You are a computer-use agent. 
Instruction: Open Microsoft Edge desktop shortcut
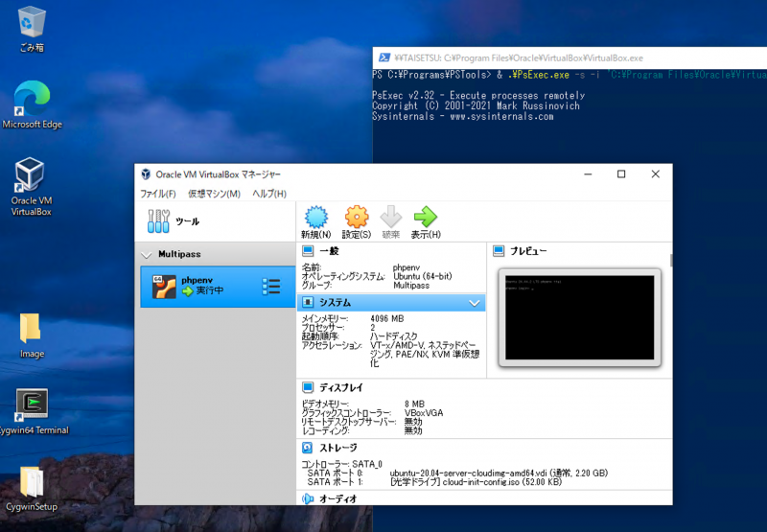point(32,99)
